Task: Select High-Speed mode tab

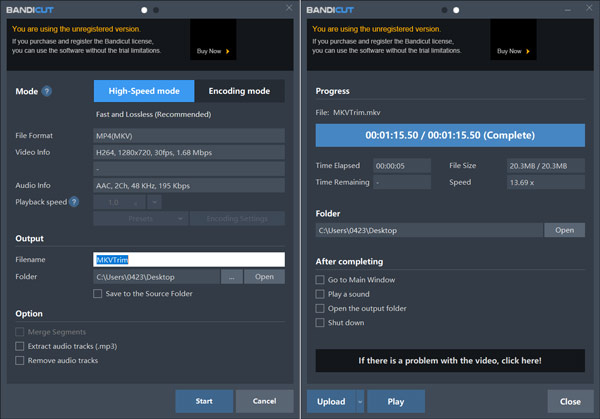Action: click(144, 91)
